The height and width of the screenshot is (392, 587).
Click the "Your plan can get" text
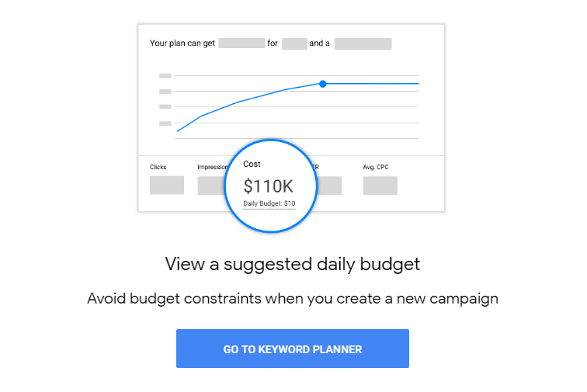coord(182,43)
